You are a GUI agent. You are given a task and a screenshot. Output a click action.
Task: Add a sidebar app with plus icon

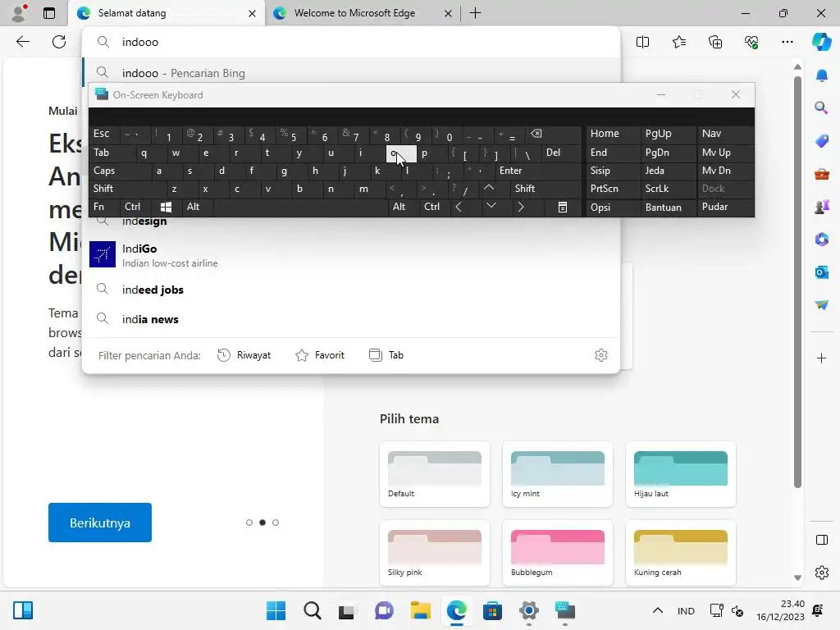[x=822, y=358]
